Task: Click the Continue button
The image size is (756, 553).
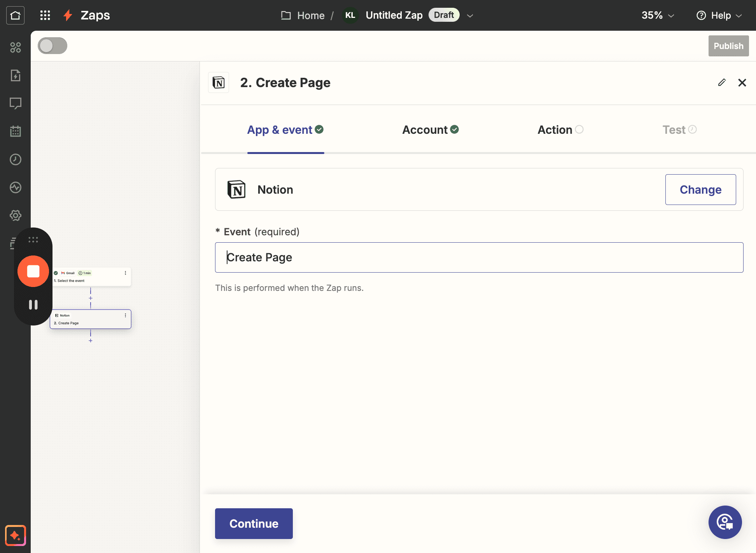Action: 254,523
